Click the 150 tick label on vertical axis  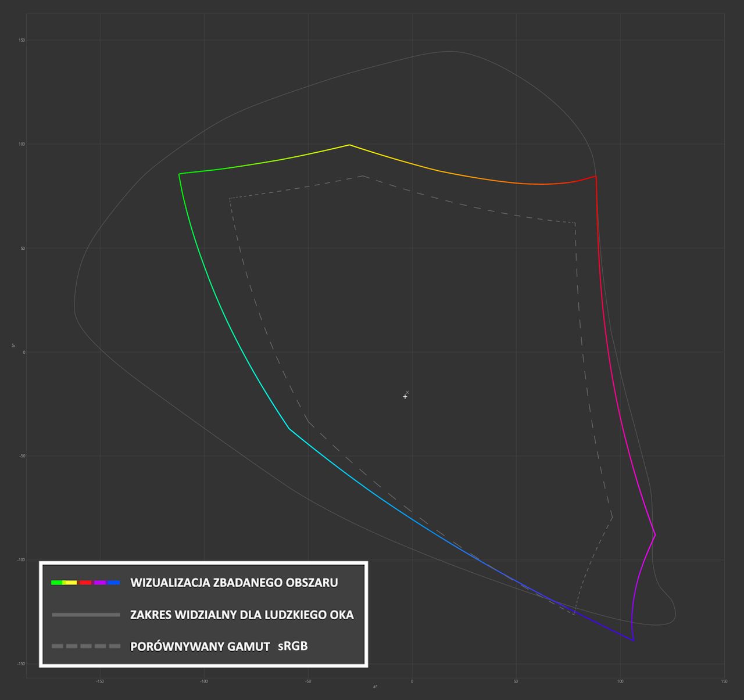pos(22,40)
